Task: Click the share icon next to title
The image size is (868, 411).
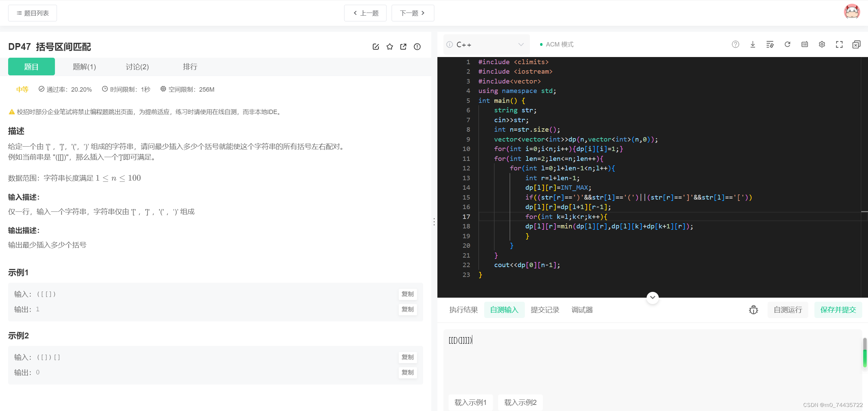Action: click(403, 47)
